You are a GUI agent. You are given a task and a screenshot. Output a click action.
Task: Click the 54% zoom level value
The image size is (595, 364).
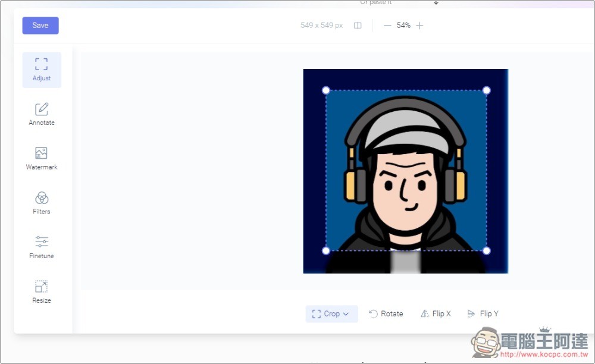403,26
